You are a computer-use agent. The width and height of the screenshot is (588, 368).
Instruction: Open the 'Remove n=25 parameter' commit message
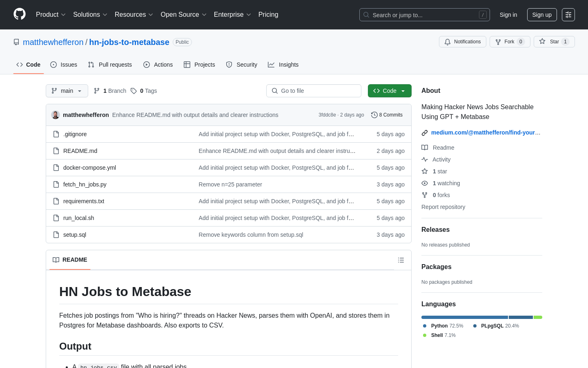[230, 184]
